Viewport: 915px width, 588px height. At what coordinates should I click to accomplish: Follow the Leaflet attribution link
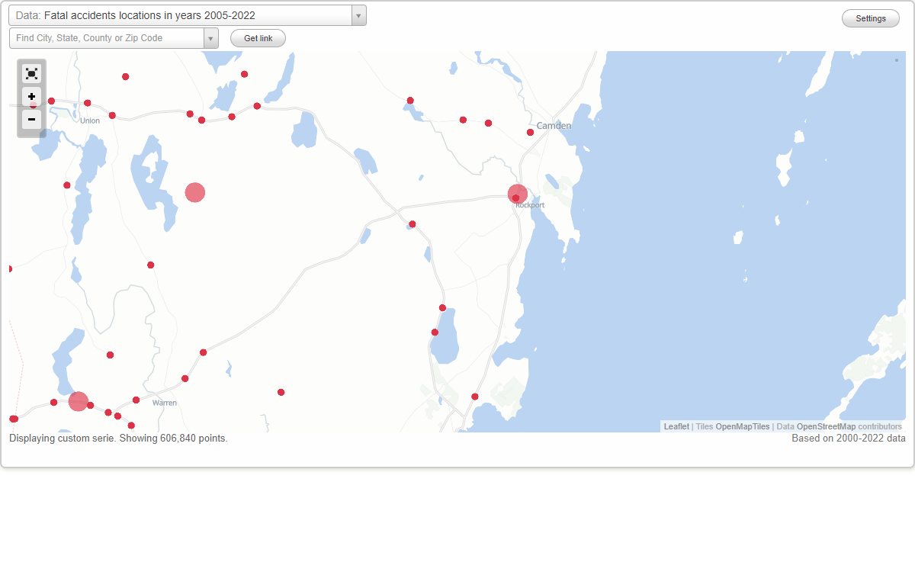[676, 426]
